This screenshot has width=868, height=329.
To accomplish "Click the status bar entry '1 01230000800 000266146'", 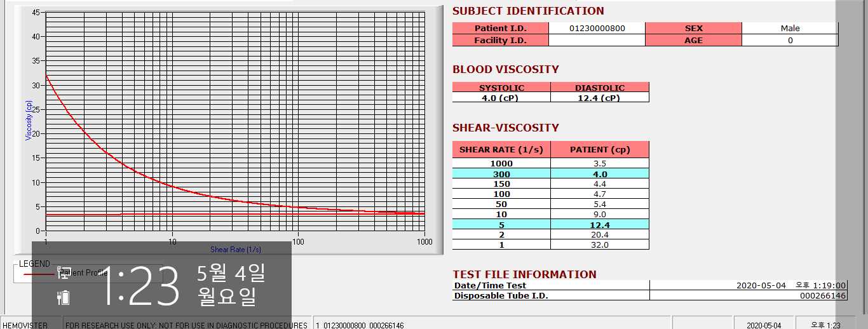I will (361, 325).
